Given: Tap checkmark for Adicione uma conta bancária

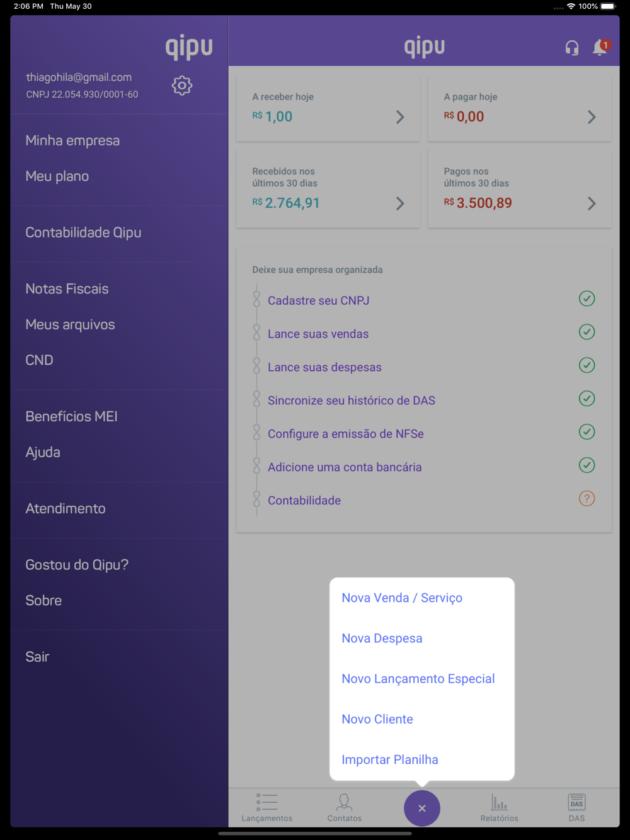Looking at the screenshot, I should click(587, 465).
